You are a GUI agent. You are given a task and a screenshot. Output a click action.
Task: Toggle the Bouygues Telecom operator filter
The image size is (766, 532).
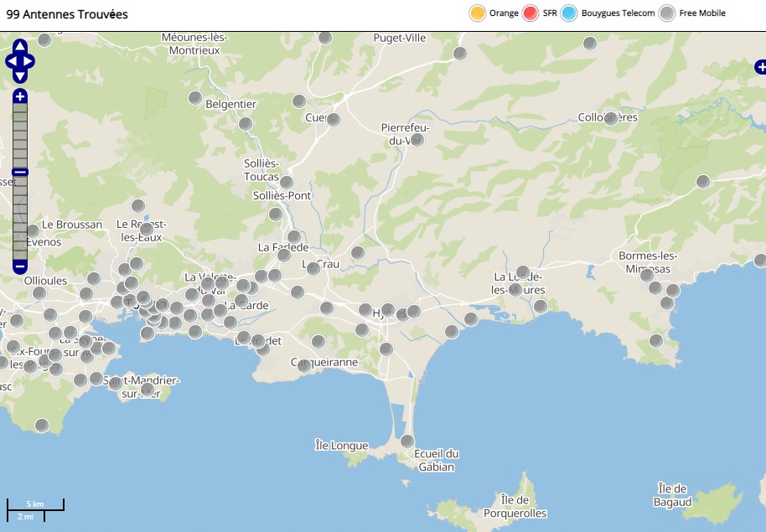pos(570,13)
